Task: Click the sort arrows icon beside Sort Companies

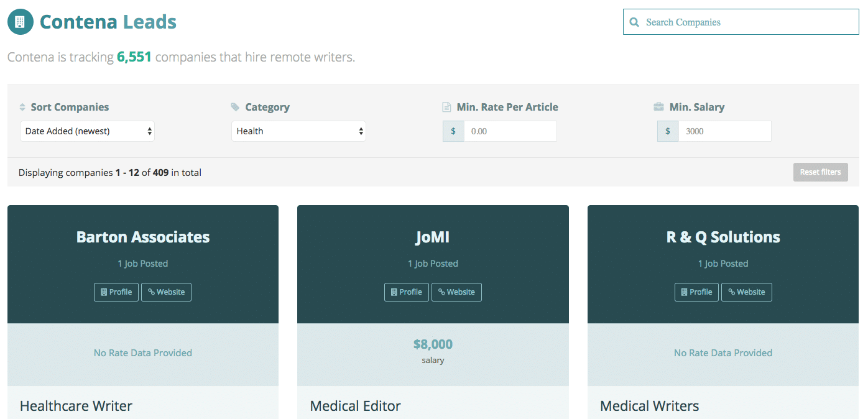Action: [x=23, y=107]
